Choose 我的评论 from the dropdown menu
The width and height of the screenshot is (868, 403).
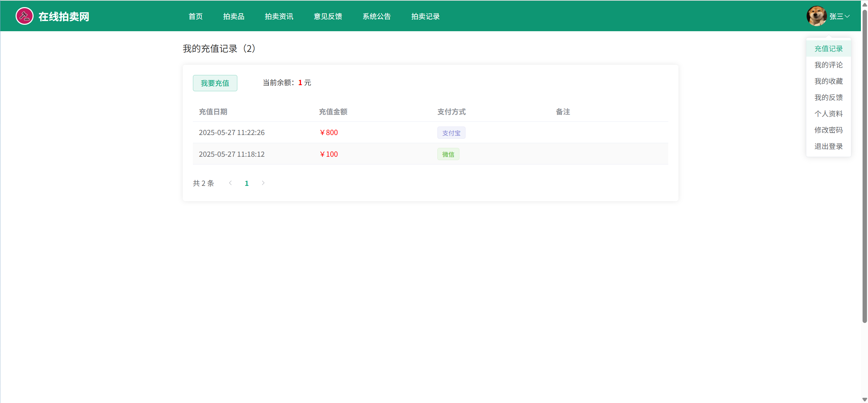pyautogui.click(x=828, y=65)
